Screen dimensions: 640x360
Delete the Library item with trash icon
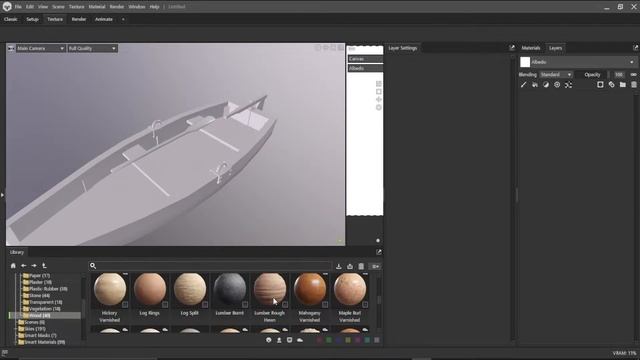(x=361, y=267)
